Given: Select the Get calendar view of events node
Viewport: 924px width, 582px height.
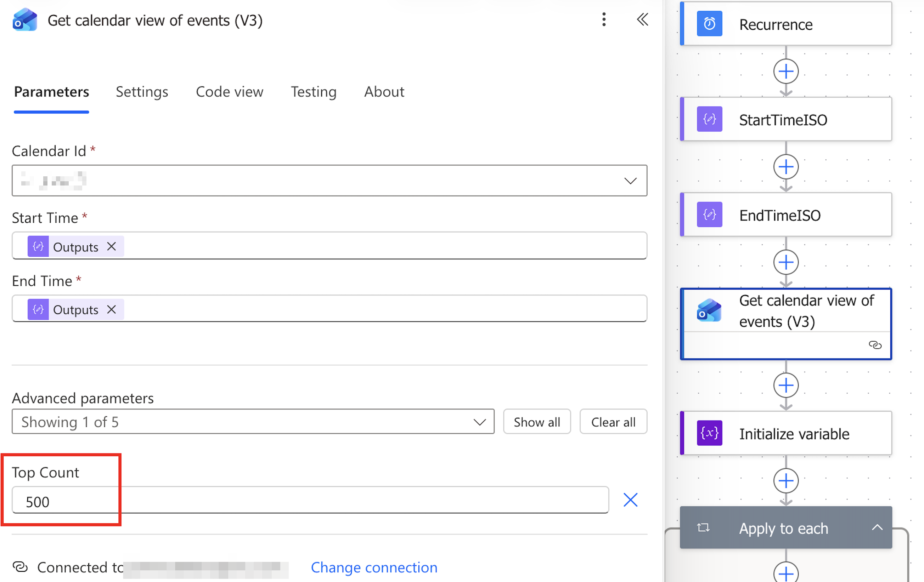Looking at the screenshot, I should 786,324.
